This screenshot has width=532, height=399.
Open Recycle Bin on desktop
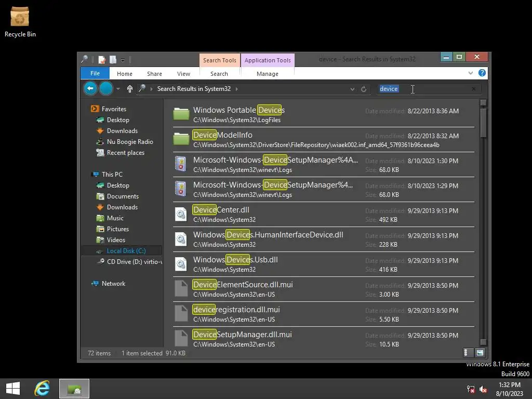pyautogui.click(x=20, y=22)
